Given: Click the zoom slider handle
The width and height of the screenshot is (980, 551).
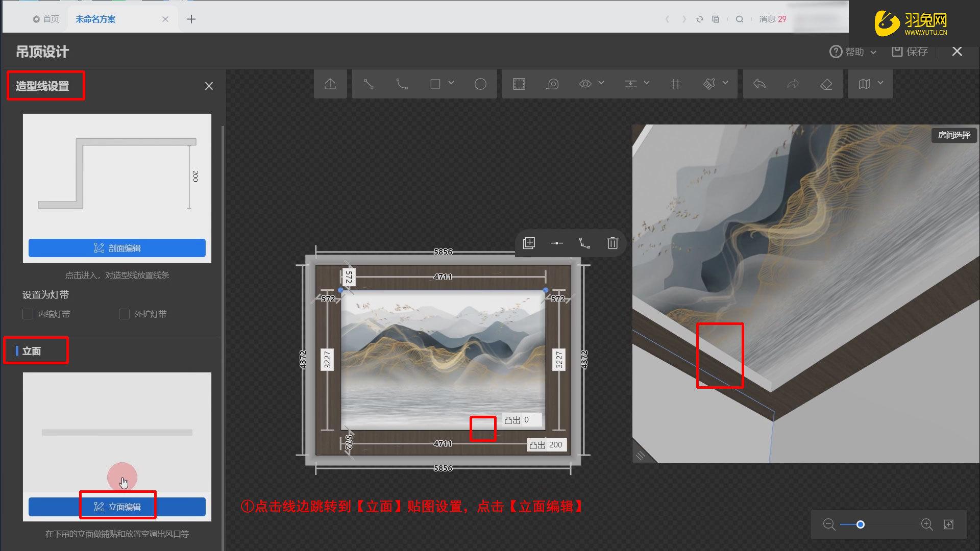Looking at the screenshot, I should [861, 524].
